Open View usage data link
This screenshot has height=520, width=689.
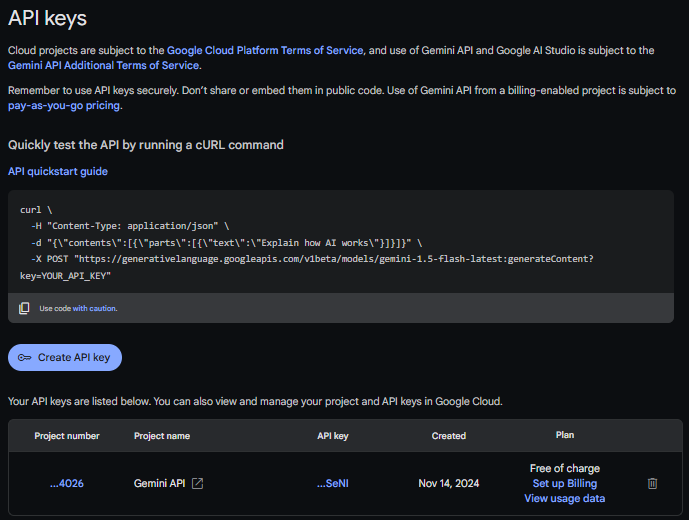[x=565, y=498]
